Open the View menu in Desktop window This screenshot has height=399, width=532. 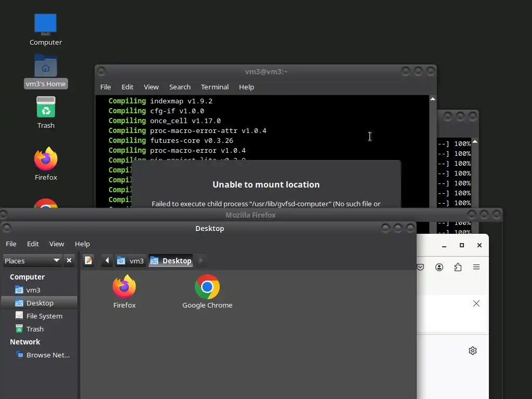[x=57, y=244]
